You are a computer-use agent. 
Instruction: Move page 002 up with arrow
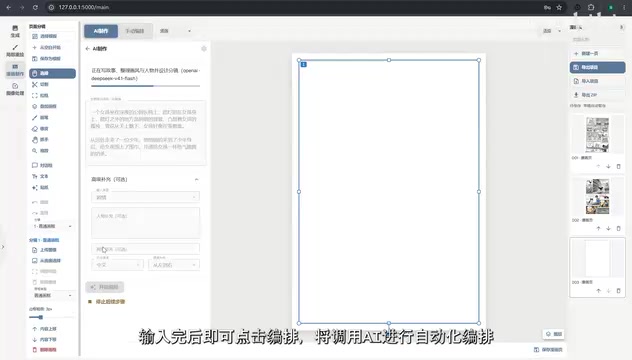click(x=598, y=229)
